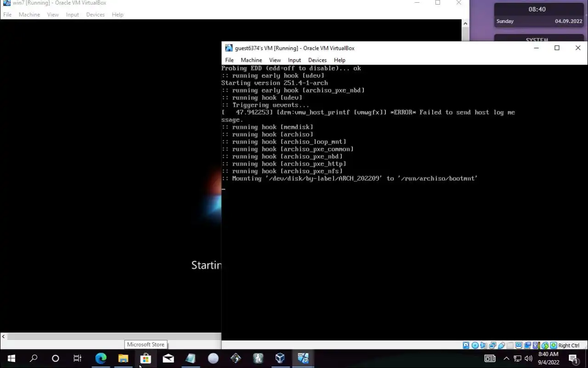The image size is (588, 368).
Task: Open volume tray icon
Action: pos(528,358)
